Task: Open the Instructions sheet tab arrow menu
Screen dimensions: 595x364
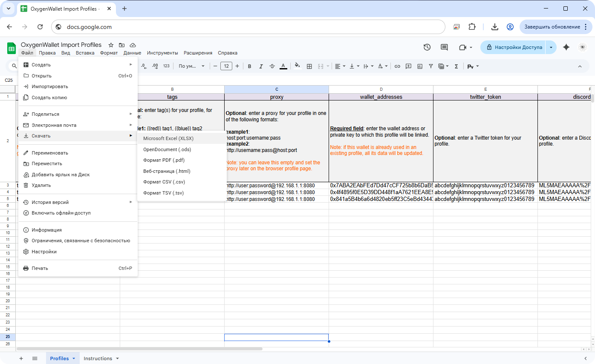Action: [x=117, y=358]
